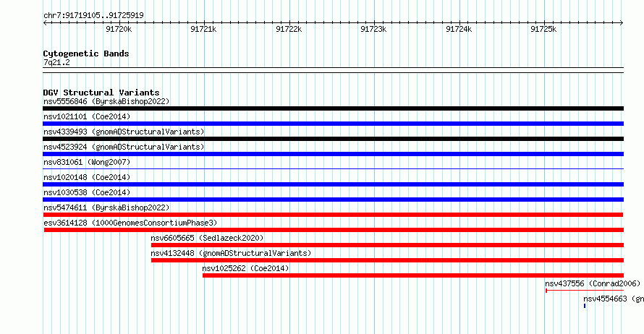
Task: Click the black bar under nsv4339493
Action: point(333,139)
